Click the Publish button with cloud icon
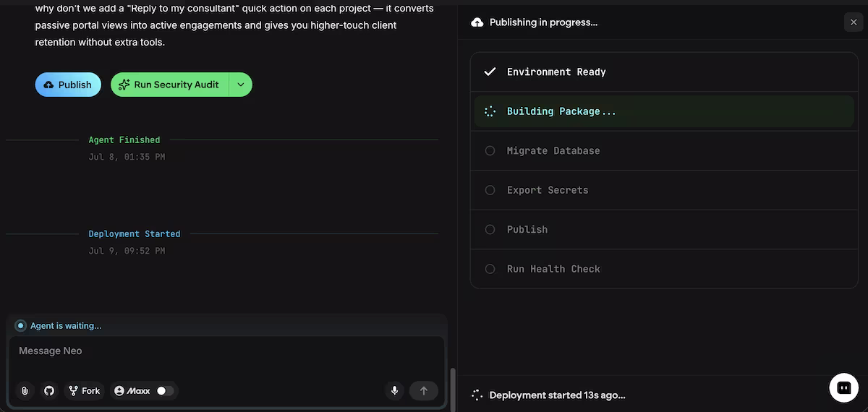 pos(68,85)
